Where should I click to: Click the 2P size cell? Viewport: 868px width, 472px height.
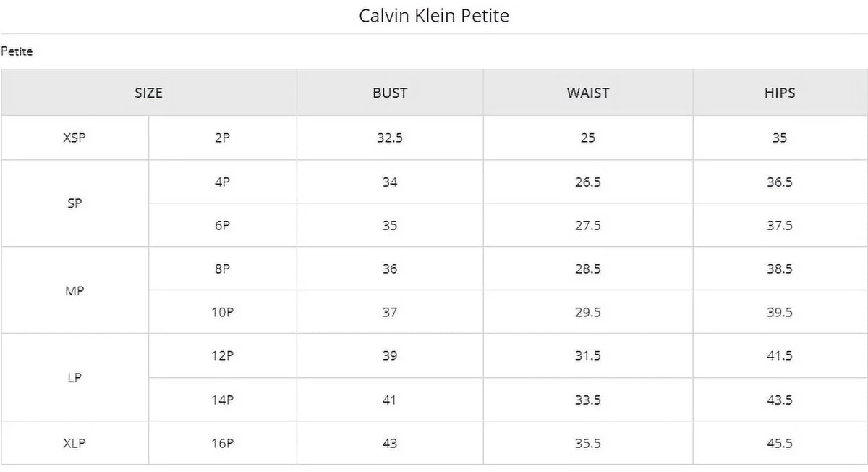[222, 138]
